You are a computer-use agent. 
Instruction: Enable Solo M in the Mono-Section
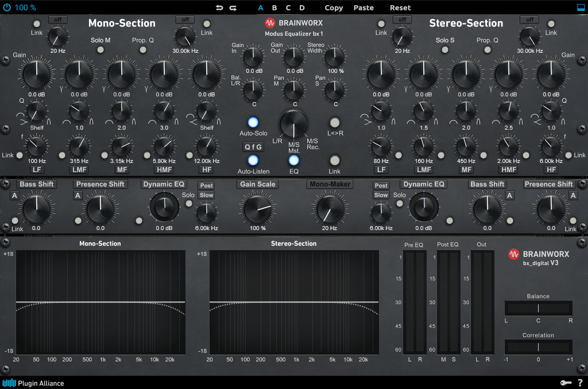coord(100,49)
